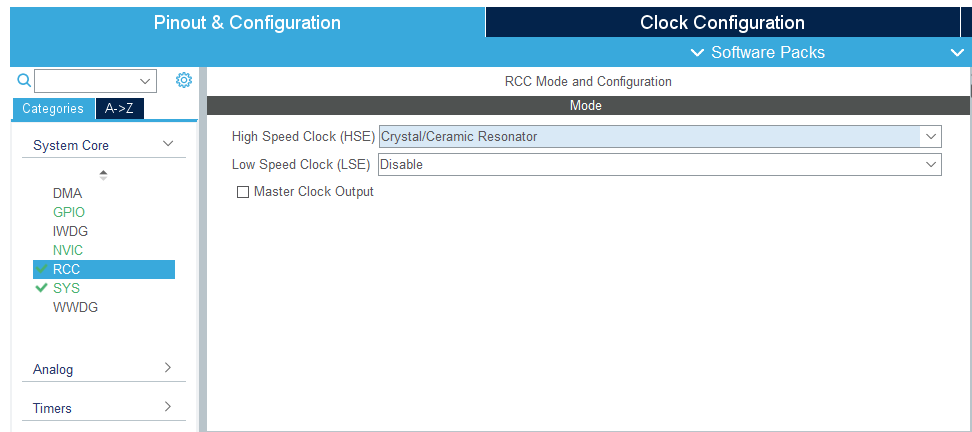Screen dimensions: 972x432
Task: Open the settings gear icon
Action: click(184, 80)
